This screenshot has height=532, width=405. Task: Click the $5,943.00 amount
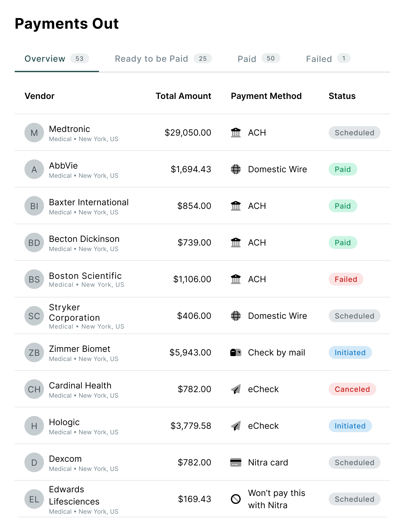point(190,352)
